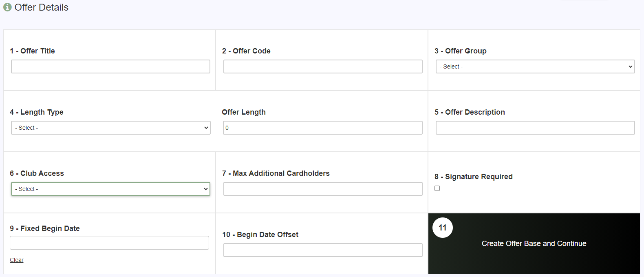Click the Offer Details info icon

tap(7, 7)
